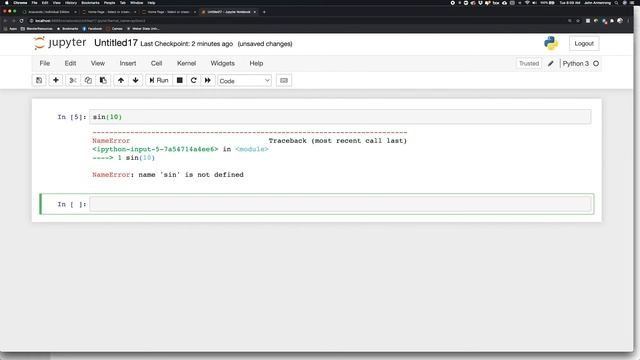The image size is (640, 360).
Task: Reload the page in Chrome
Action: tap(22, 20)
